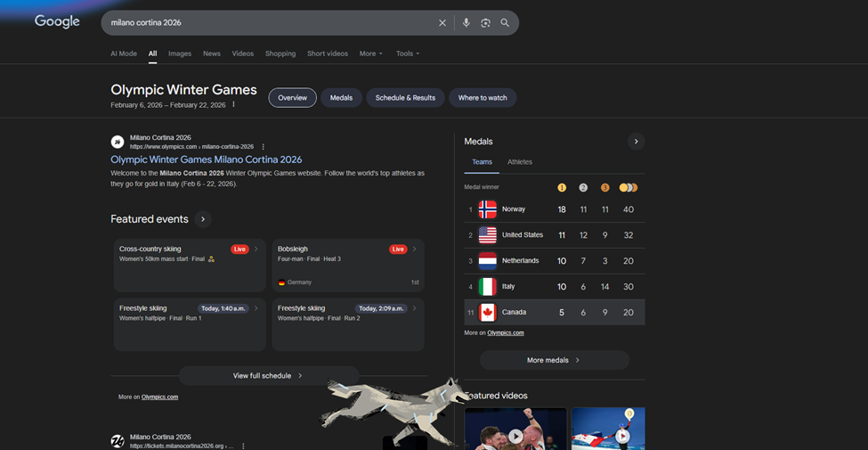
Task: Click the magnifying glass search icon
Action: pos(505,23)
